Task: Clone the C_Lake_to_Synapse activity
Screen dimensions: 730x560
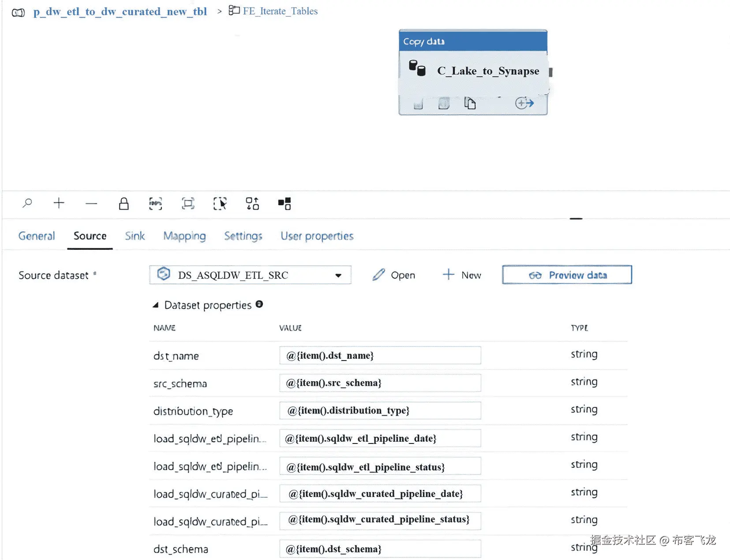Action: point(470,103)
